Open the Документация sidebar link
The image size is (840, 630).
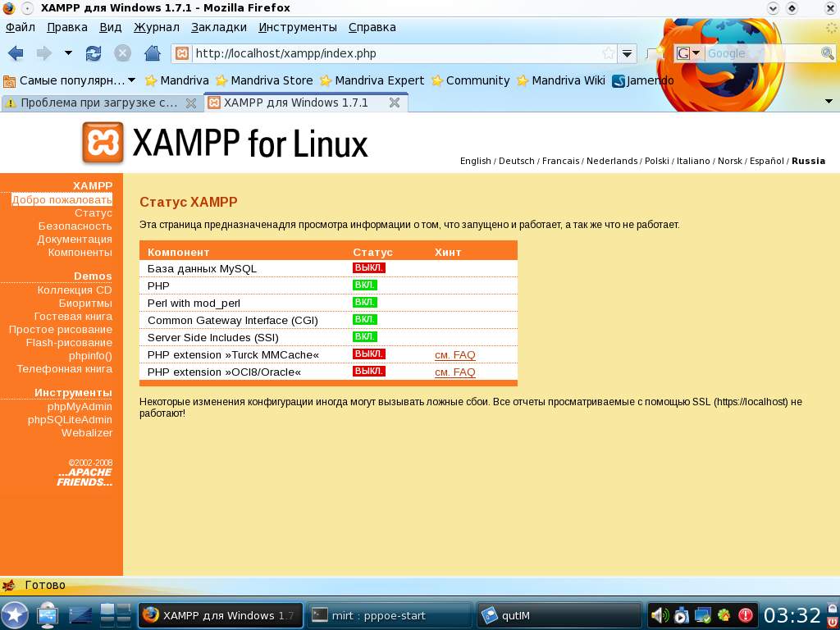[75, 240]
